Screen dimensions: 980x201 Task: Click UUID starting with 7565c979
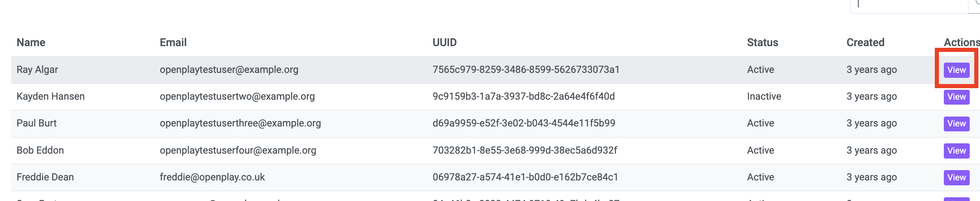pos(526,70)
